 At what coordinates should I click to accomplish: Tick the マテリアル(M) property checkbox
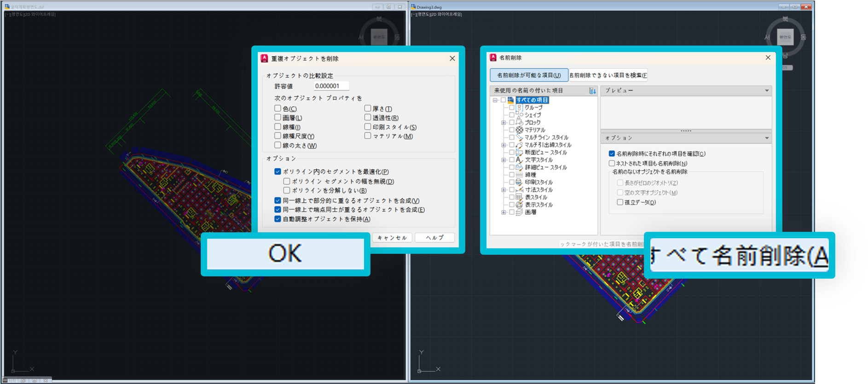click(x=367, y=136)
